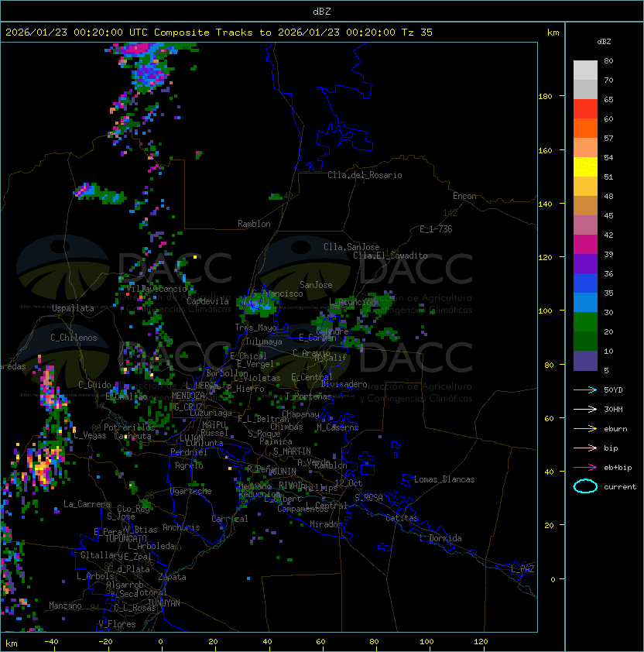Click the orange eburn arrow icon

point(585,428)
